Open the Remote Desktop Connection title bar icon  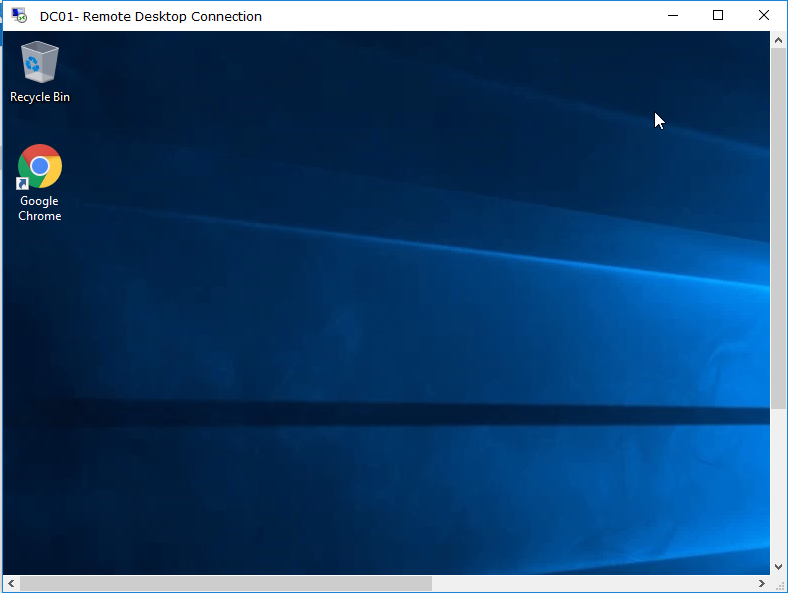(x=19, y=16)
